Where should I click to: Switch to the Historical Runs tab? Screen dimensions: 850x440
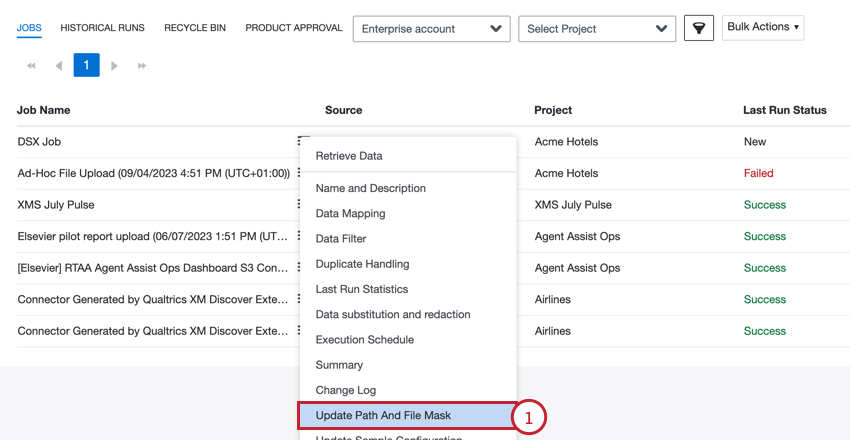pos(102,28)
